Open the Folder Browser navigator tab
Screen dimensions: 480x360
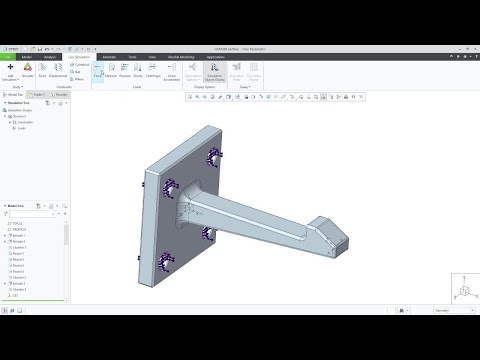[37, 95]
